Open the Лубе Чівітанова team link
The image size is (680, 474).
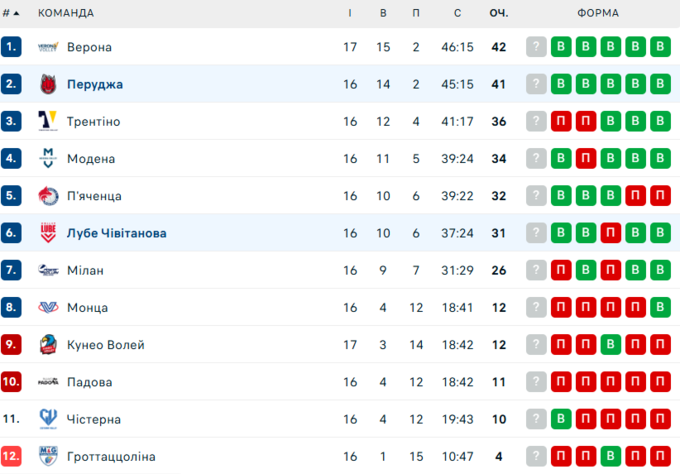[116, 233]
